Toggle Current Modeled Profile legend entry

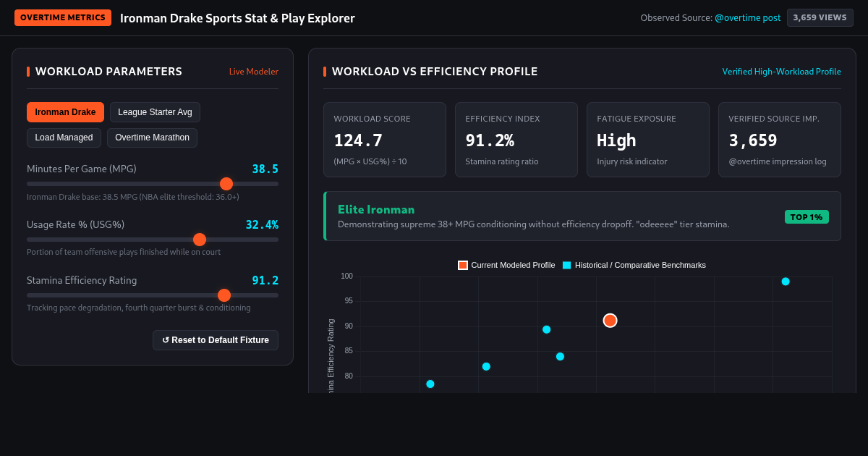[506, 265]
